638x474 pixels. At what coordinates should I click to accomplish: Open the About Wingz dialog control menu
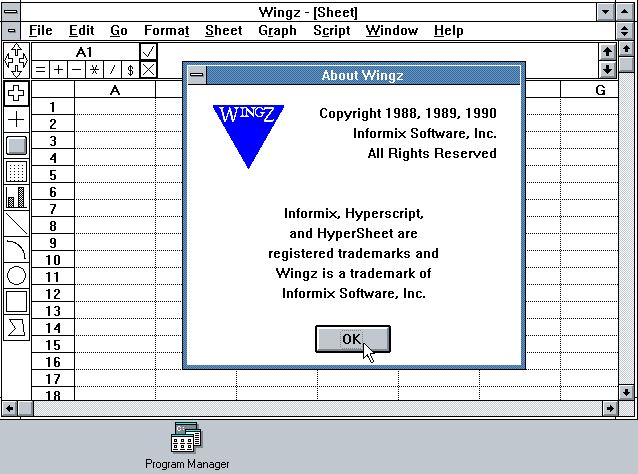tap(197, 75)
